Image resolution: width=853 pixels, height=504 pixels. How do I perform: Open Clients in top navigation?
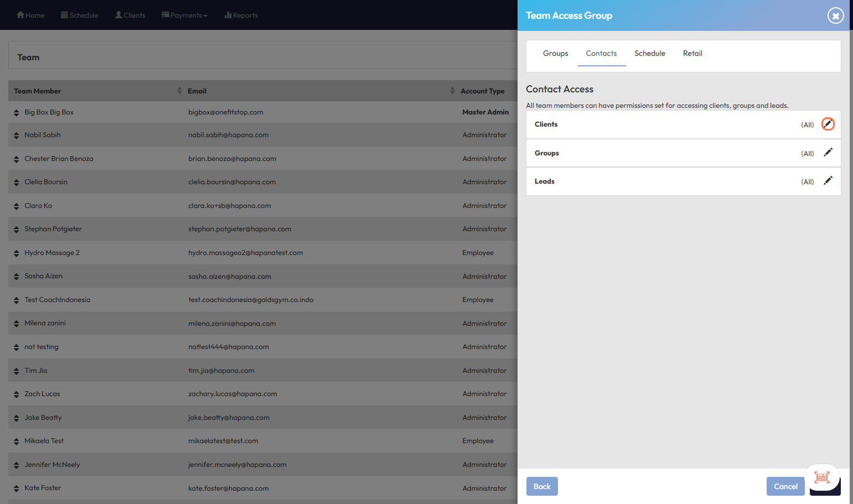pos(130,15)
